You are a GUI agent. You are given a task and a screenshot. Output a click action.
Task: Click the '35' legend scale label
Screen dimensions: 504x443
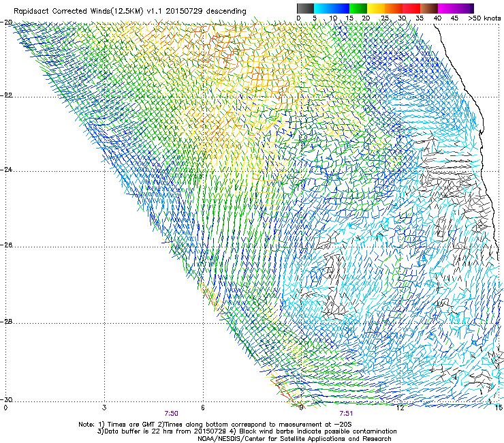[420, 18]
